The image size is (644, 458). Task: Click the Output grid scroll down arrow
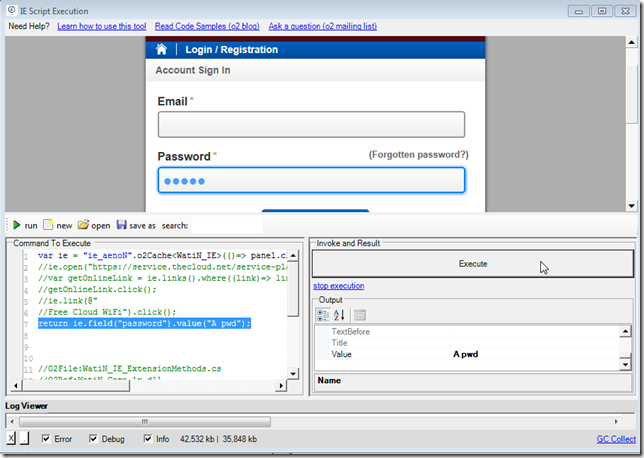point(625,364)
